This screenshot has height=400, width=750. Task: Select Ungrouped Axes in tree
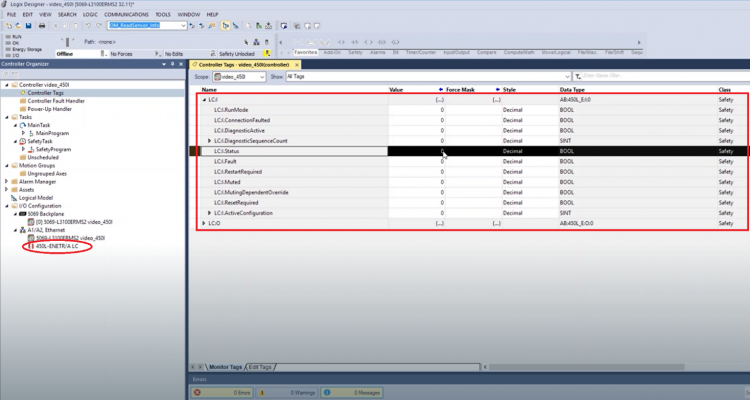(x=47, y=174)
